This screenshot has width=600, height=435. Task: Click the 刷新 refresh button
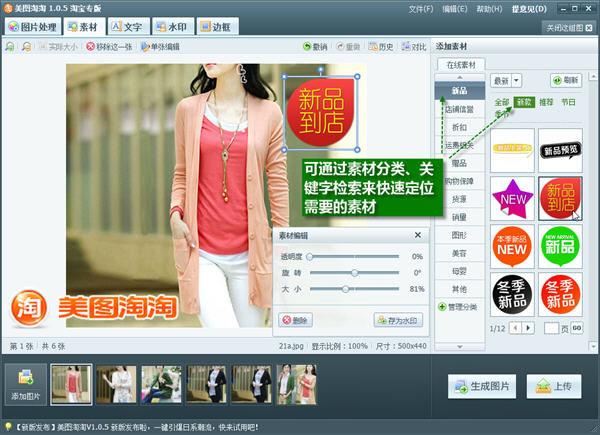(x=566, y=80)
